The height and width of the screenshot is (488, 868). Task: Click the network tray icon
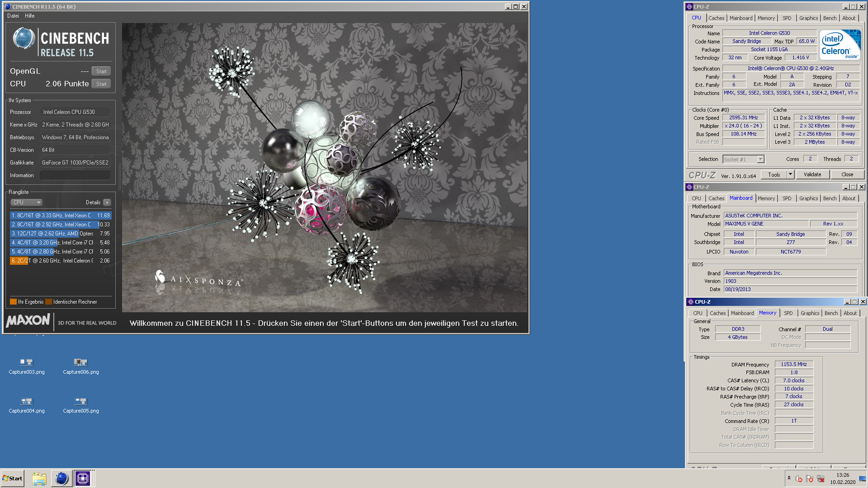821,479
